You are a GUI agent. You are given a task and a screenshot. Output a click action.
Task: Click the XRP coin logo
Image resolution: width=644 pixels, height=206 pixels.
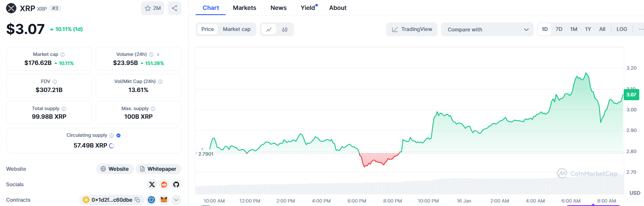[11, 8]
